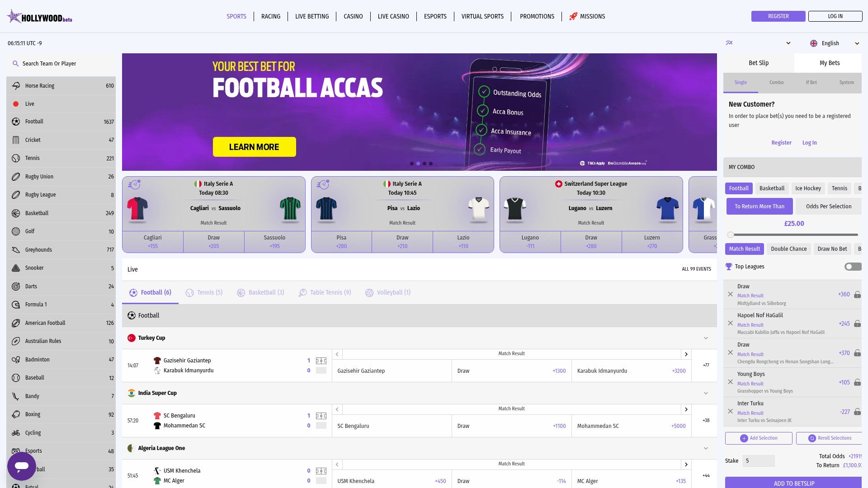Image resolution: width=868 pixels, height=488 pixels.
Task: Select the Cricket icon in sidebar
Action: (x=16, y=140)
